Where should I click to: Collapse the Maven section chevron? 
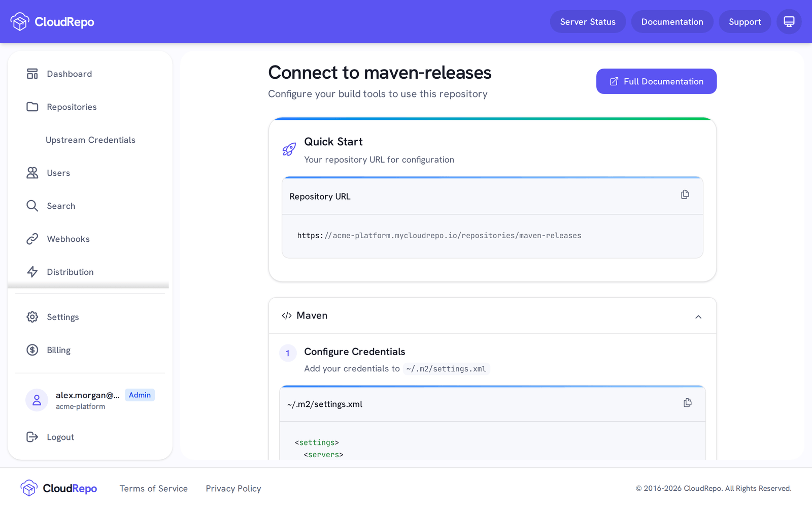(x=698, y=316)
